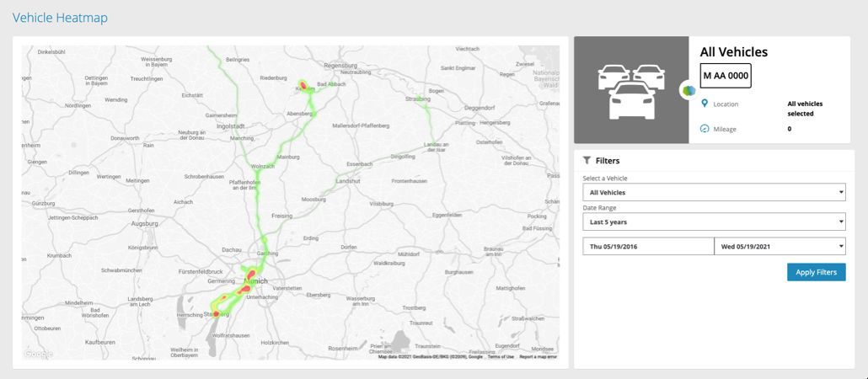Open the Terms of Use map link

501,357
